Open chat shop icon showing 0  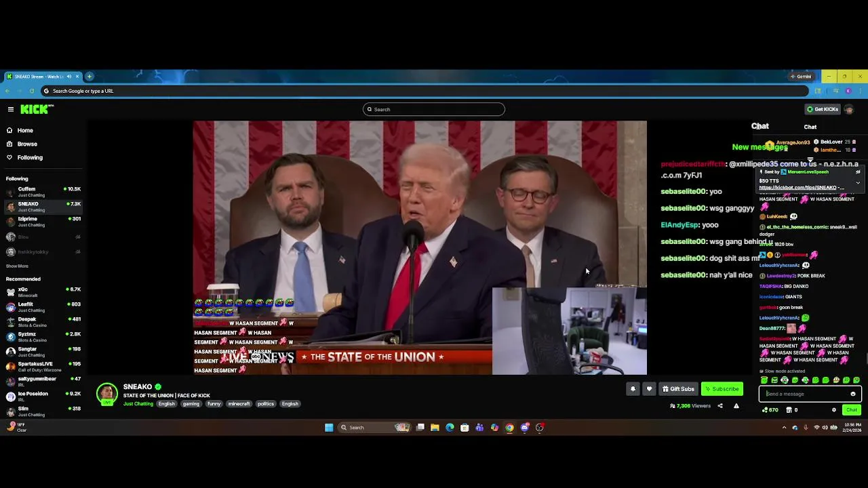tap(792, 410)
